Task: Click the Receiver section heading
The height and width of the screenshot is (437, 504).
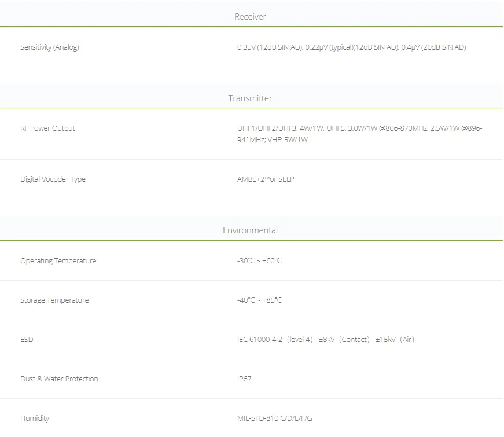Action: pos(250,17)
